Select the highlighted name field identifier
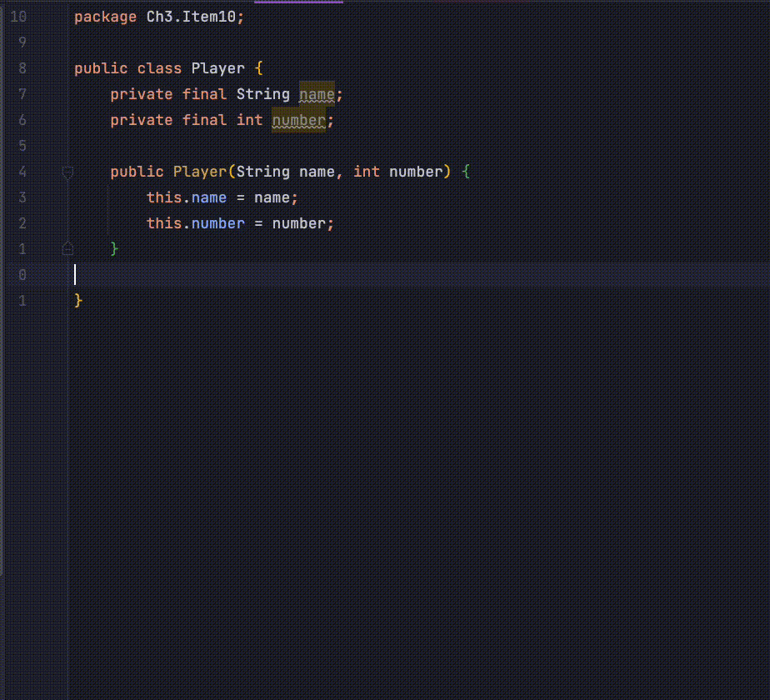 [315, 94]
